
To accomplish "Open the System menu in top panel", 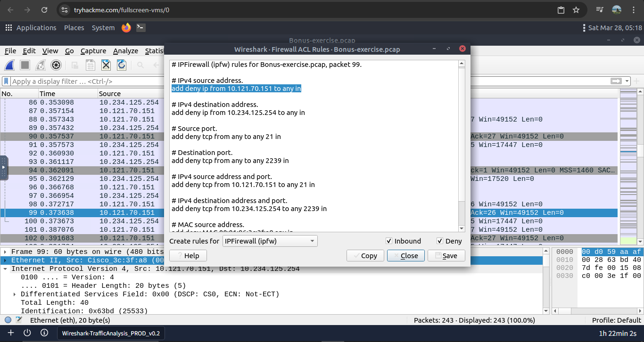I will (103, 28).
